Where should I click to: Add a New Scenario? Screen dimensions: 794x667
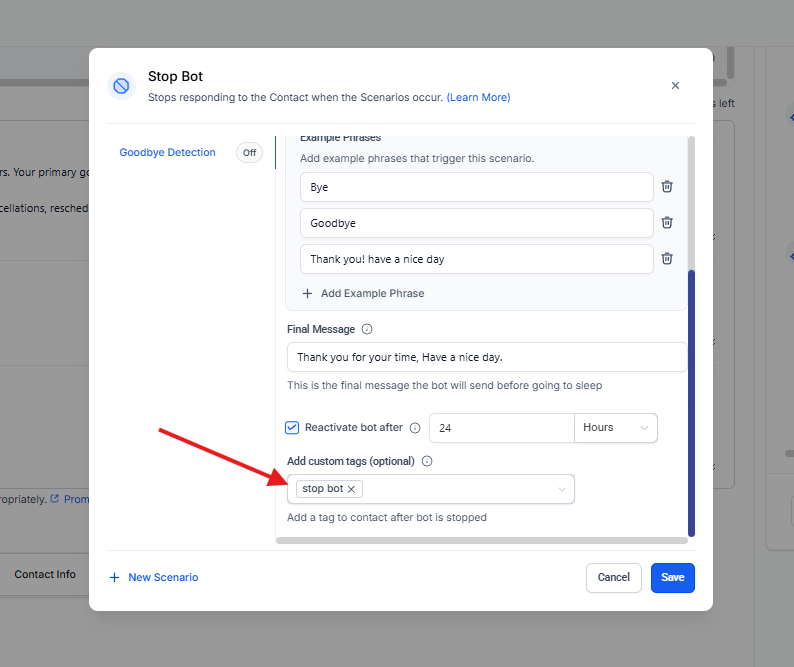154,577
